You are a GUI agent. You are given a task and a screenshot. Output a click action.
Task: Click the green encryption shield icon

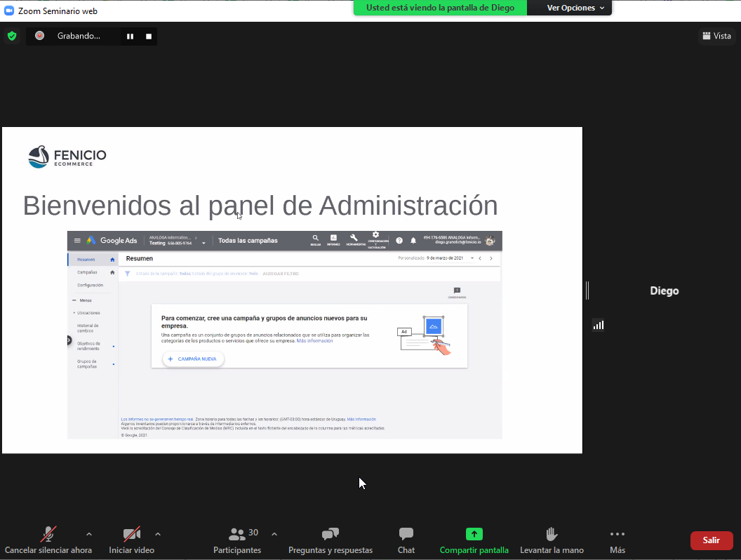(11, 36)
